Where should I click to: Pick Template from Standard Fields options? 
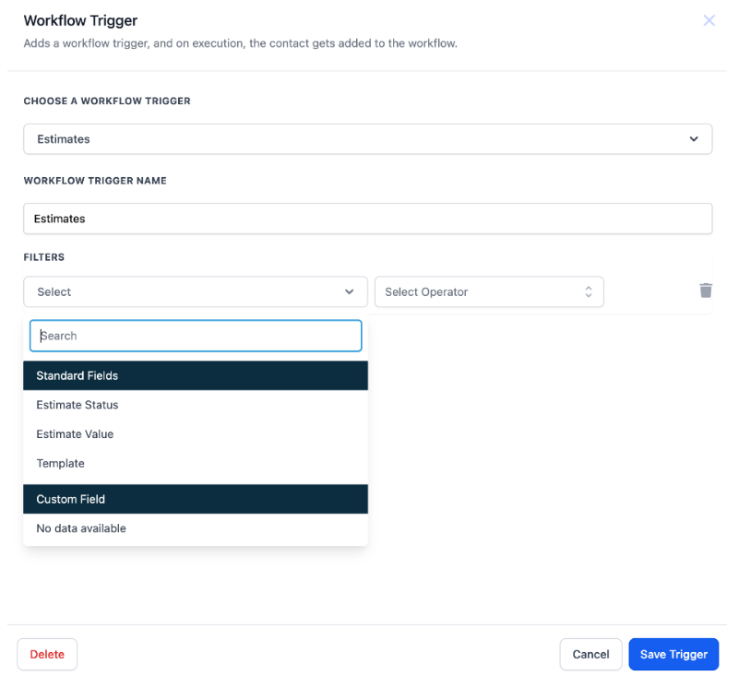(61, 464)
